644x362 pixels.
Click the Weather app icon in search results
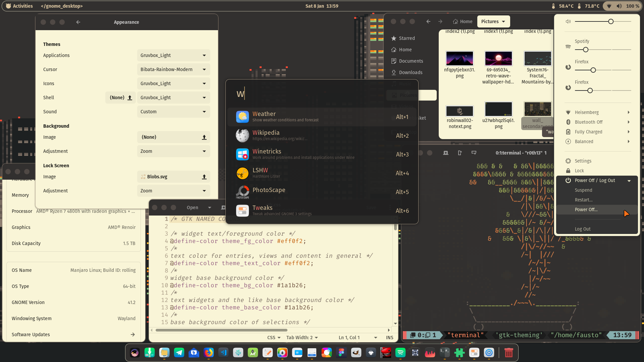point(242,117)
